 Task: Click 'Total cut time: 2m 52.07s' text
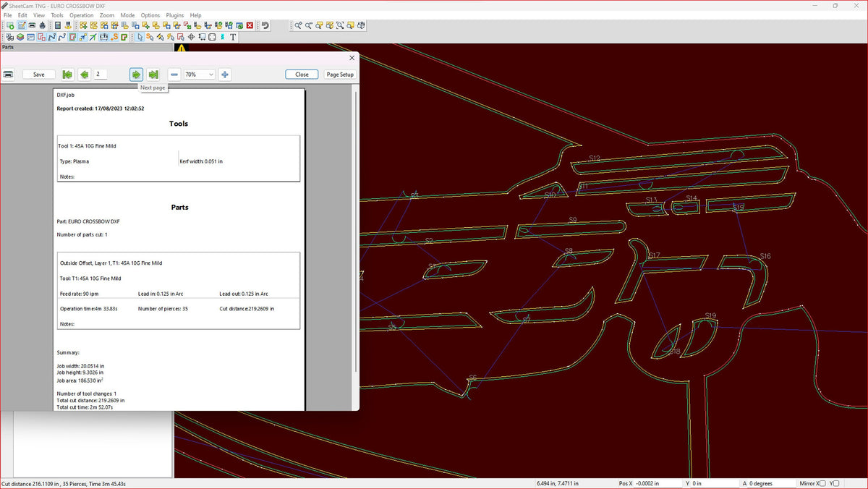(85, 407)
